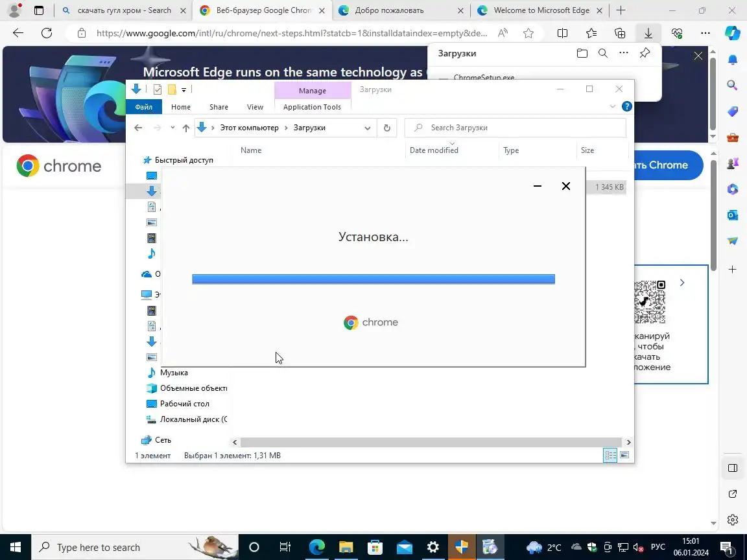Toggle large icons view in Explorer
747x560 pixels.
(x=624, y=455)
